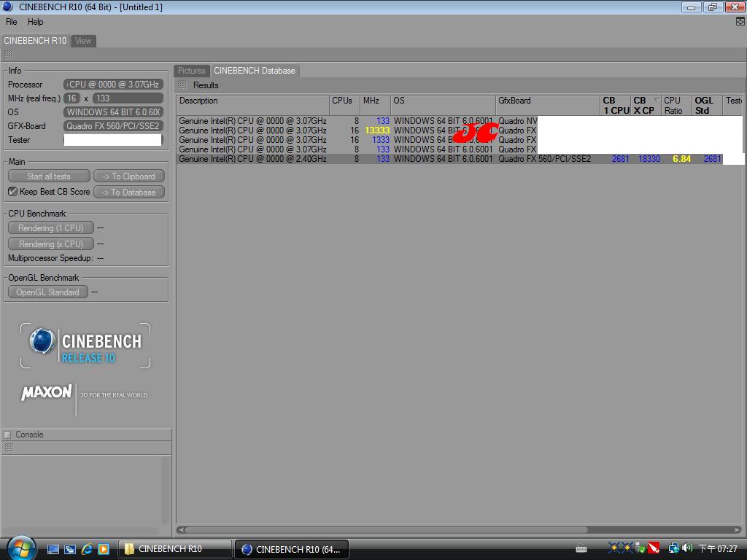
Task: Click the OS info field
Action: [113, 112]
